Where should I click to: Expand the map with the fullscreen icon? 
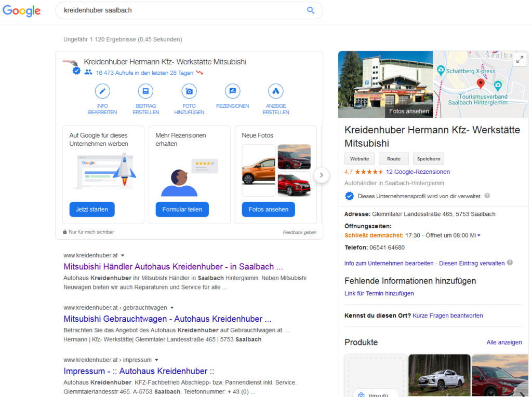520,60
